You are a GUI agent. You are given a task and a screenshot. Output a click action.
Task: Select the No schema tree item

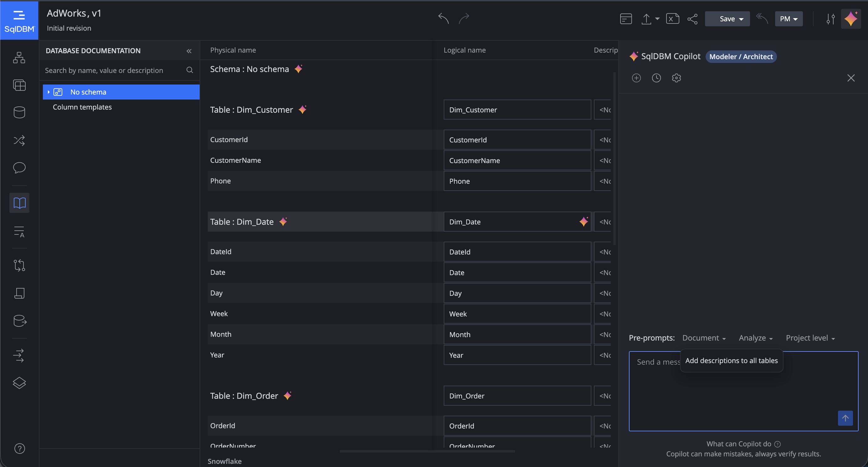click(x=121, y=92)
